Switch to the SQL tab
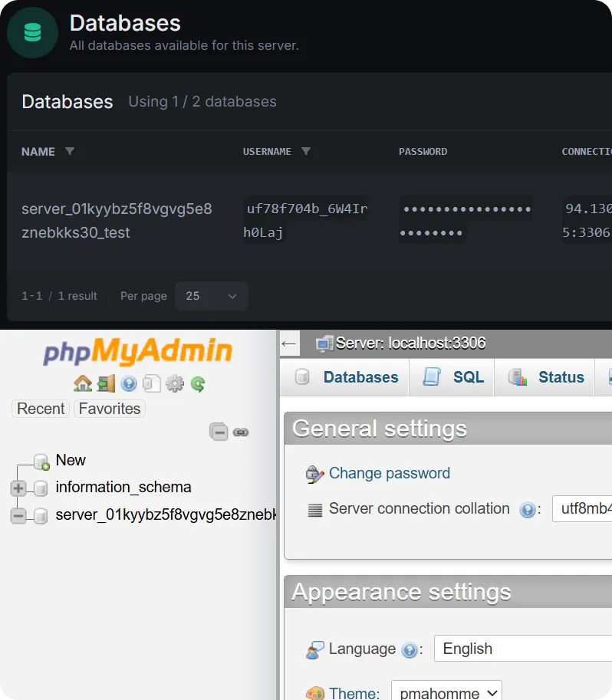 coord(452,376)
